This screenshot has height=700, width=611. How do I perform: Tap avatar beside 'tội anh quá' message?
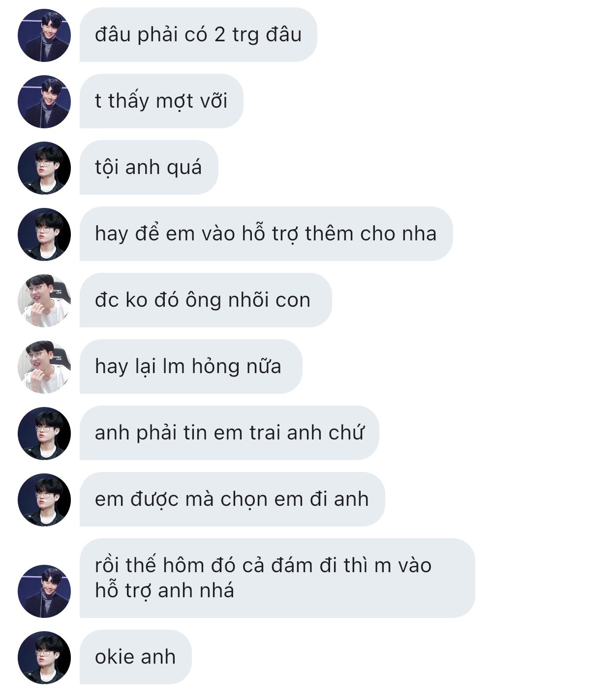click(44, 168)
